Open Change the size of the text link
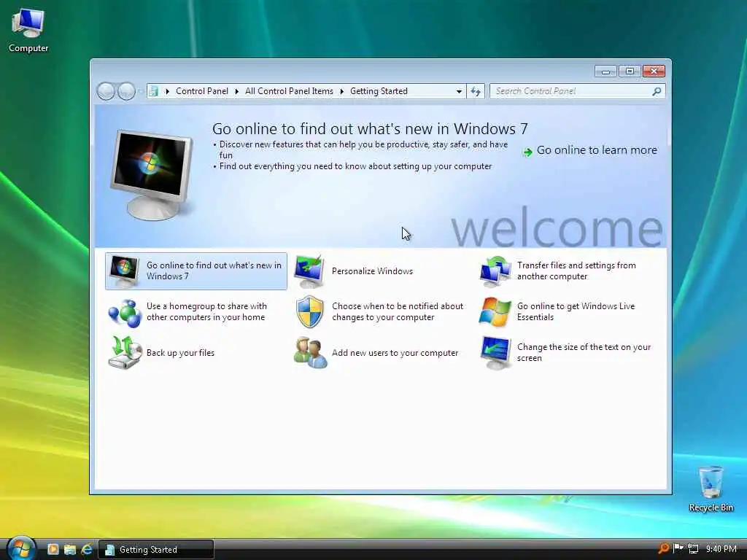The image size is (747, 560). (x=584, y=352)
